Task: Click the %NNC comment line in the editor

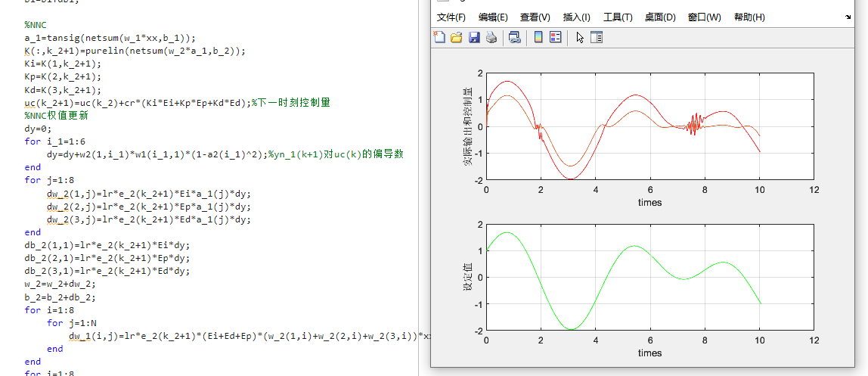Action: 36,25
